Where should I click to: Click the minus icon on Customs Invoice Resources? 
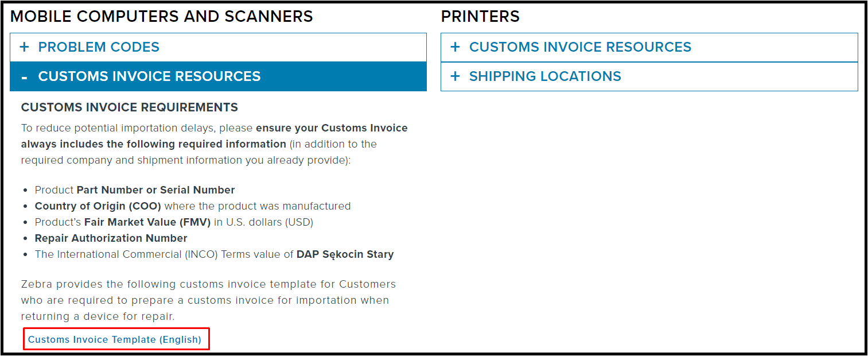point(24,76)
